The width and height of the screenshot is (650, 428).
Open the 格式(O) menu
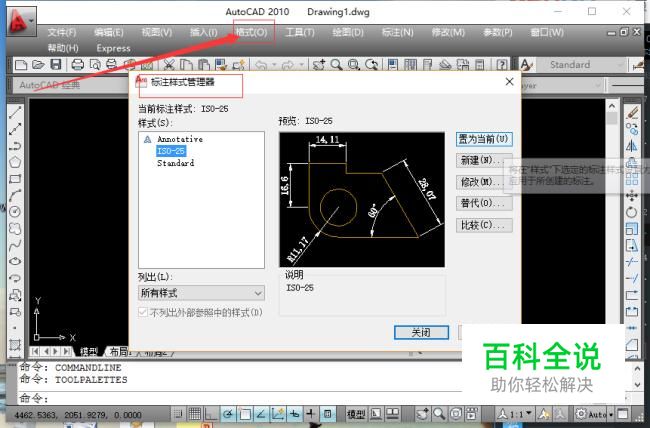click(252, 32)
